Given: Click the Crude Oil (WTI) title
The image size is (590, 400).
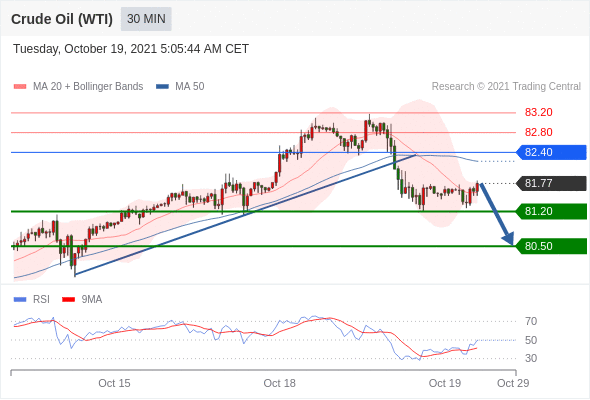Looking at the screenshot, I should [x=62, y=19].
